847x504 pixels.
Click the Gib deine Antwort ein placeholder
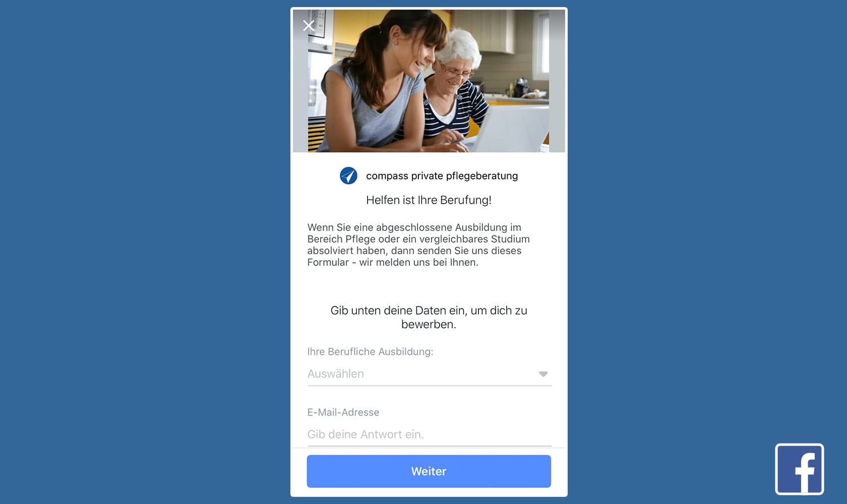pos(366,434)
